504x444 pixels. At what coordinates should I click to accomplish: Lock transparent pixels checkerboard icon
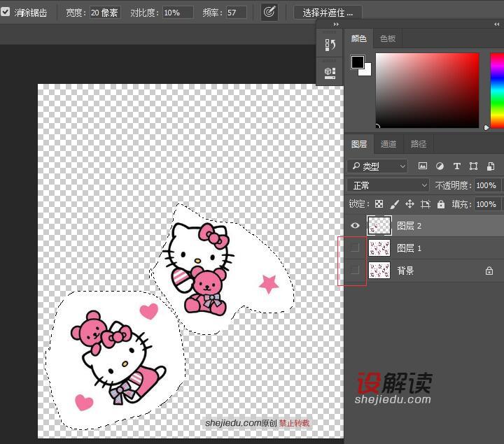(379, 204)
